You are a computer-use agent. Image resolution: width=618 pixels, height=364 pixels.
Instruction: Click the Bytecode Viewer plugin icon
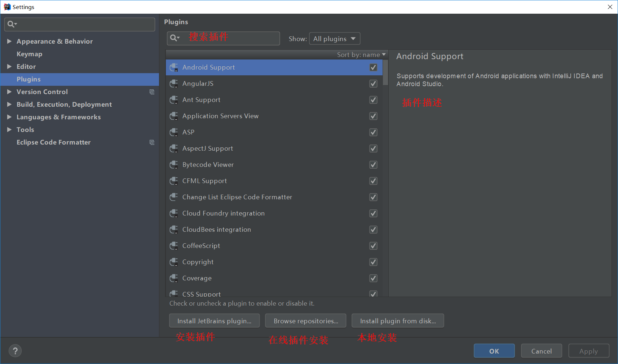pos(174,165)
